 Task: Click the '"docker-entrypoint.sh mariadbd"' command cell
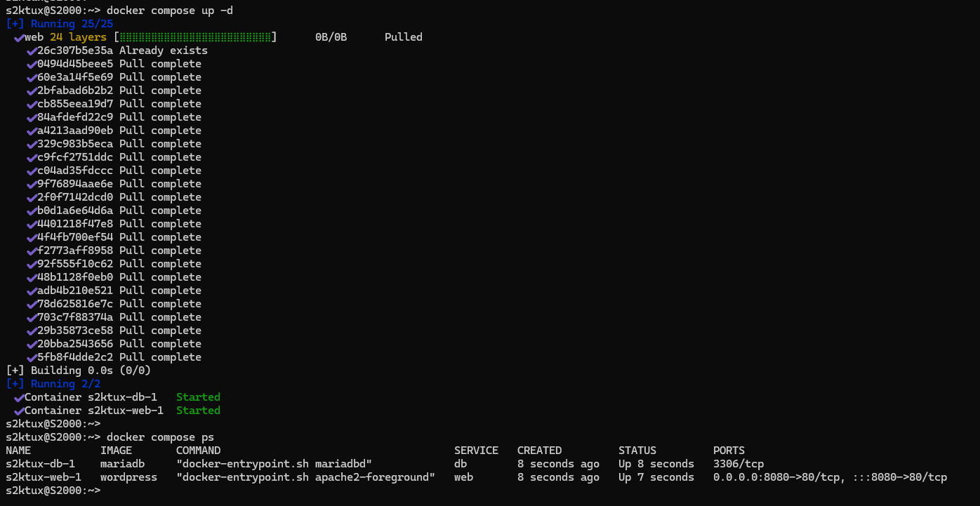tap(274, 464)
